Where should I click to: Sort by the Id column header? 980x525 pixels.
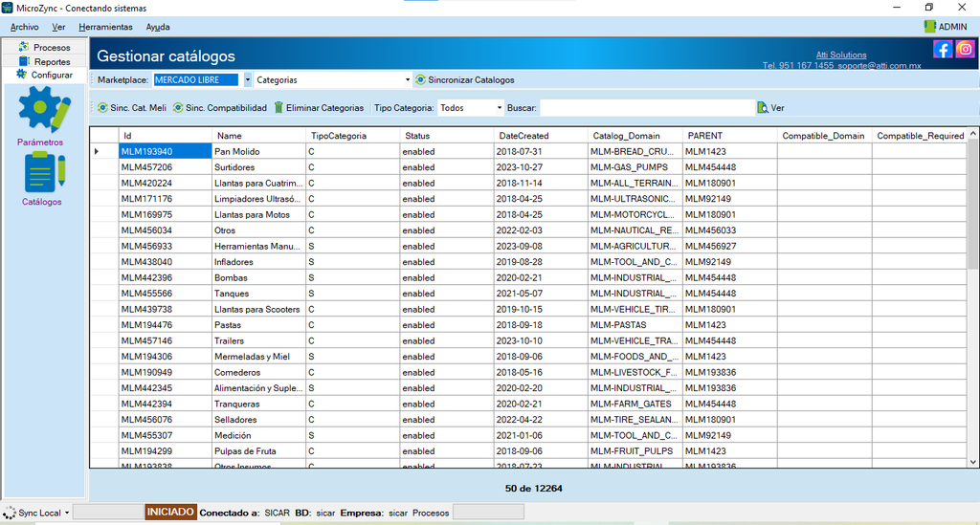click(166, 136)
